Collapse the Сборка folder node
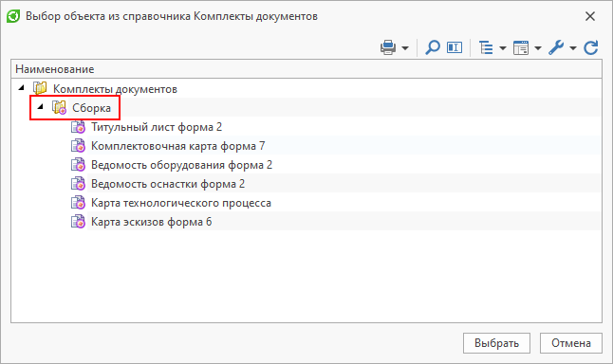 pyautogui.click(x=40, y=106)
